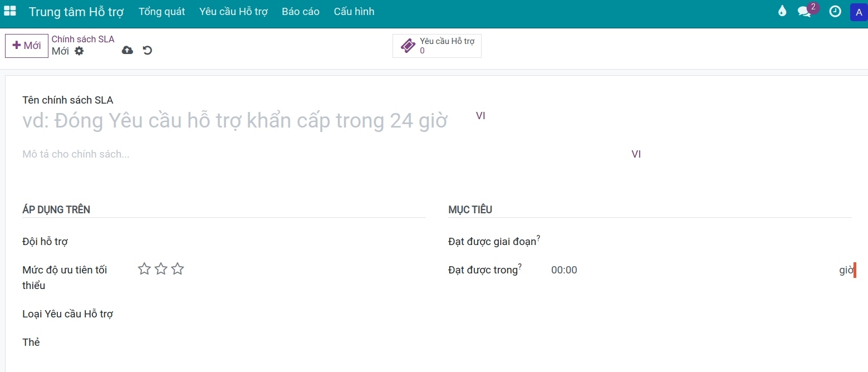This screenshot has width=868, height=372.
Task: Open the Đạt được giai đoạn dropdown field
Action: [700, 241]
